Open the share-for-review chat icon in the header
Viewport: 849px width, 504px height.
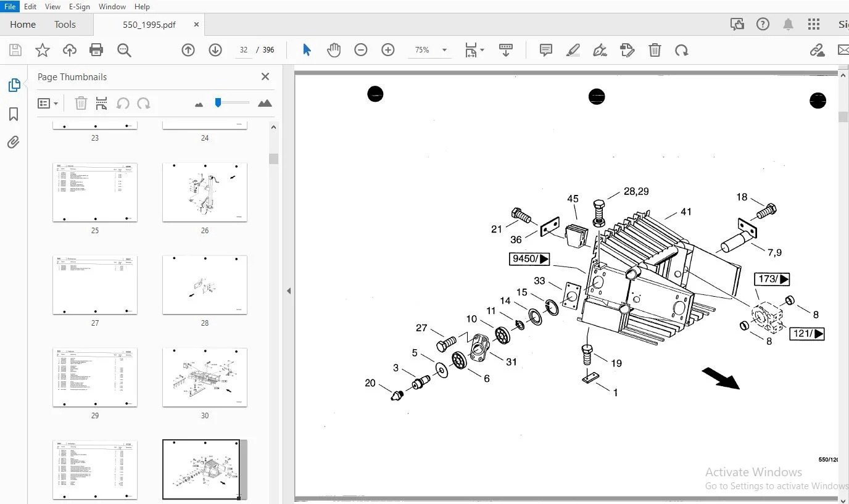tap(737, 24)
